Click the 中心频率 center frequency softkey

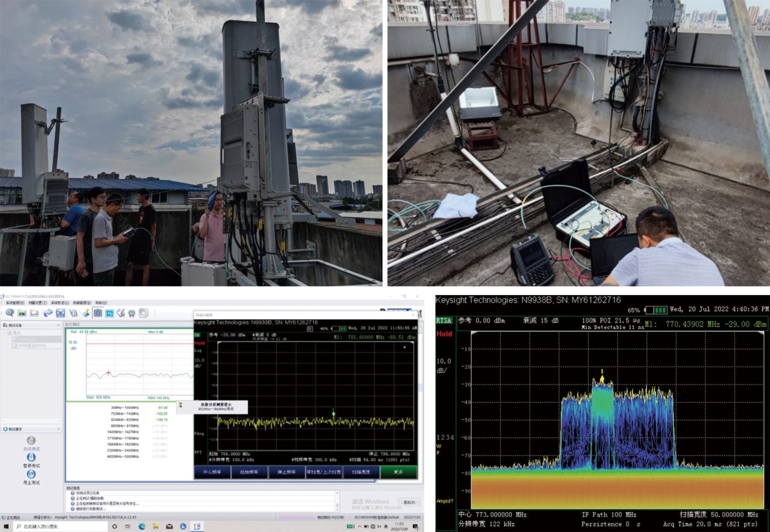(213, 472)
